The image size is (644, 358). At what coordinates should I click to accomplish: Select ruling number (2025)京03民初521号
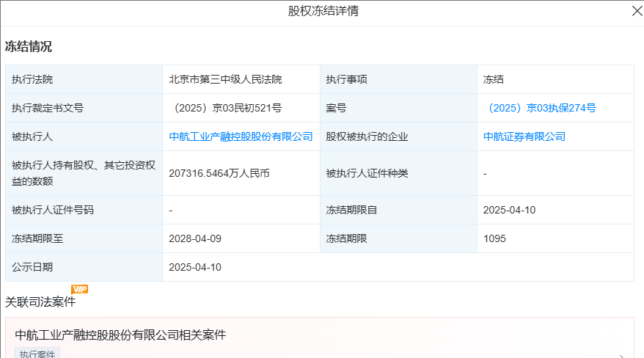coord(225,108)
